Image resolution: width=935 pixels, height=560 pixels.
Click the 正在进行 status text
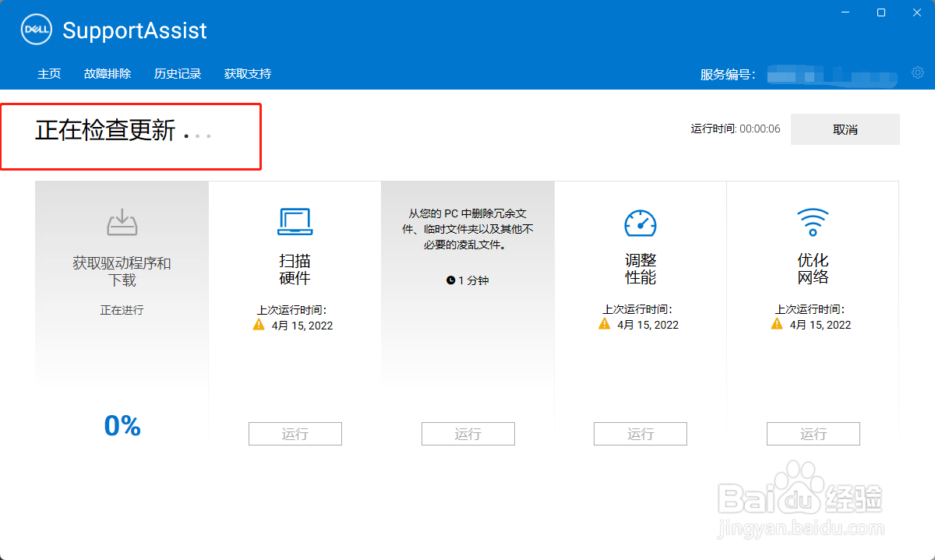[122, 310]
